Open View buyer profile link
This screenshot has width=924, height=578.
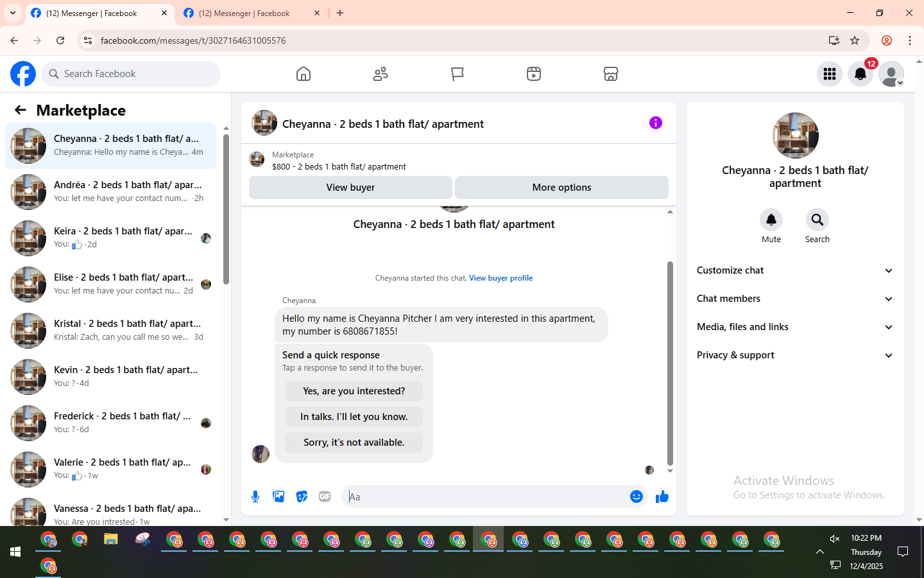coord(501,278)
